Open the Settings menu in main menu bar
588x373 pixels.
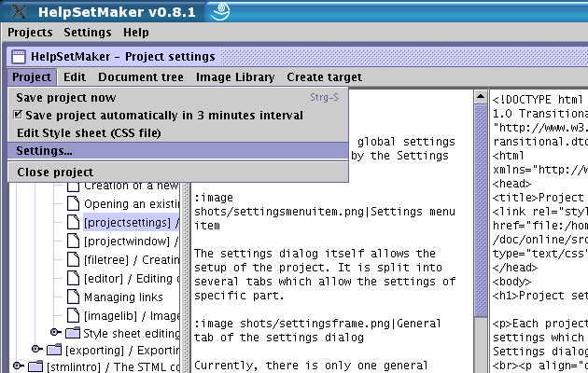[x=88, y=33]
